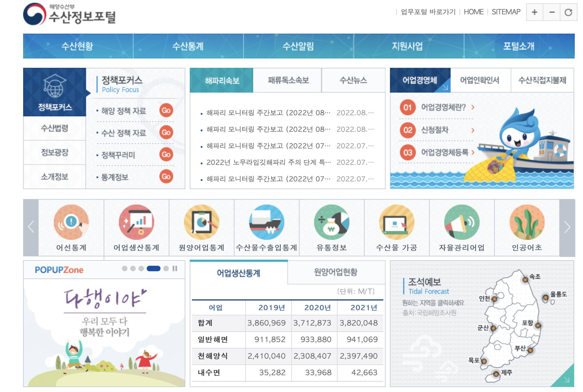The width and height of the screenshot is (583, 392).
Task: Click the reset zoom refresh icon
Action: (568, 12)
